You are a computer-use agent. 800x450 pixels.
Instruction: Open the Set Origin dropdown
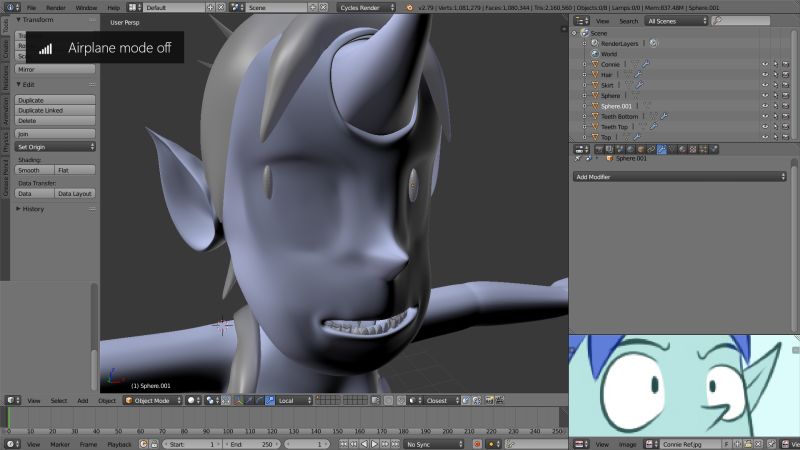tap(55, 147)
